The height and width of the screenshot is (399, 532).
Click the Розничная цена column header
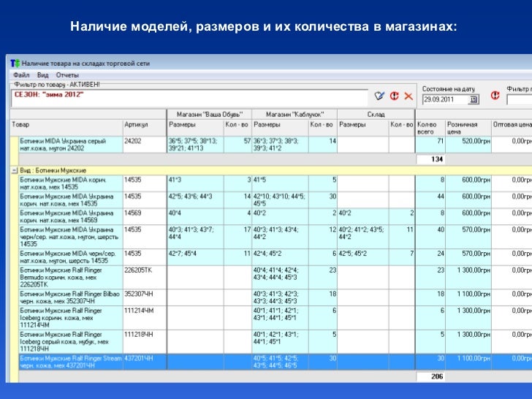[x=468, y=128]
